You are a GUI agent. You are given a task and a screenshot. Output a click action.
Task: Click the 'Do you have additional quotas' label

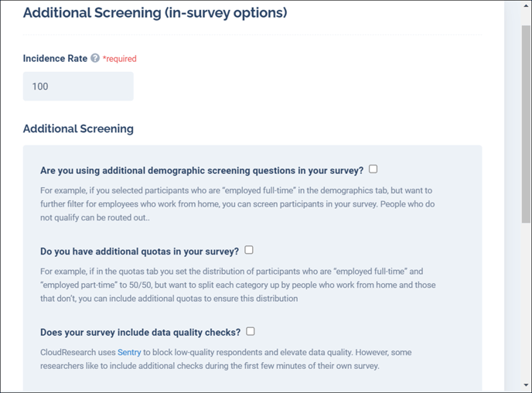click(x=139, y=251)
